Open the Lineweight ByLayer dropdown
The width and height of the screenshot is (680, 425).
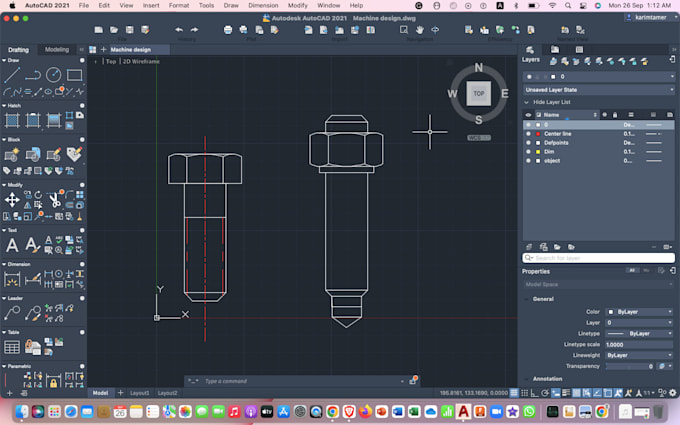point(639,355)
